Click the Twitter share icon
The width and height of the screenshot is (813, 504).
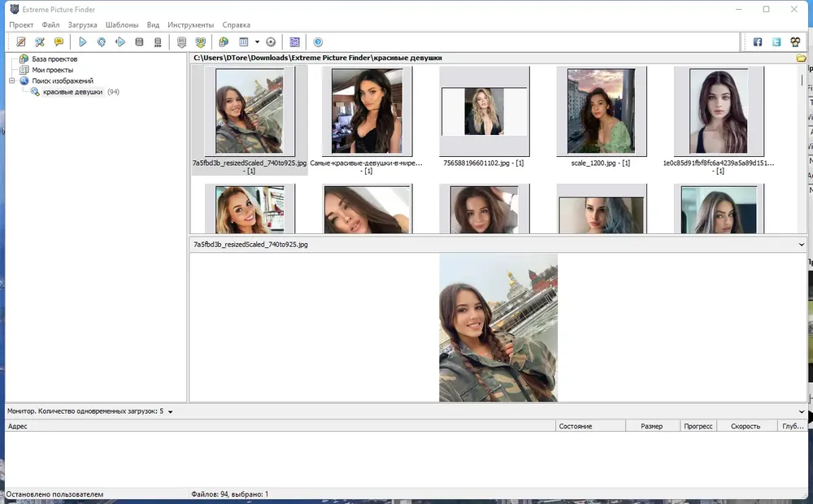point(776,42)
